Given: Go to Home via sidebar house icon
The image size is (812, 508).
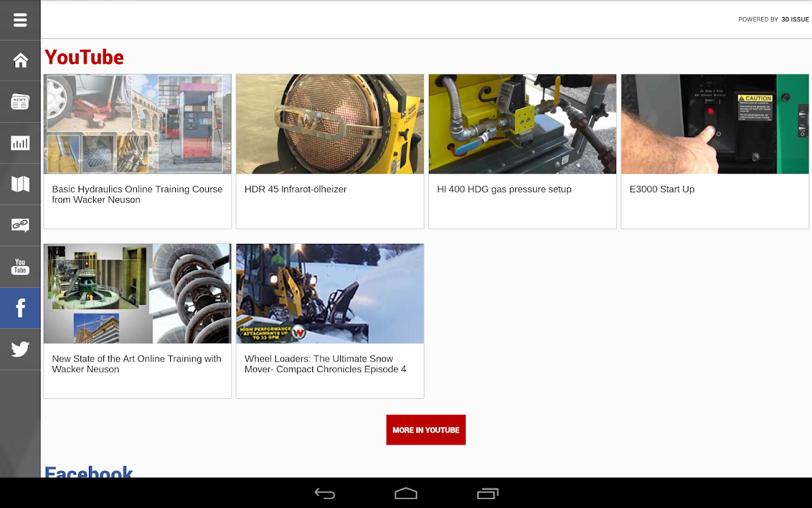Looking at the screenshot, I should [x=20, y=60].
